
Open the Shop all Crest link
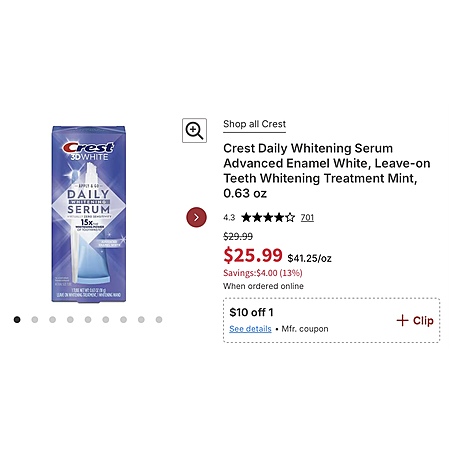(x=254, y=124)
